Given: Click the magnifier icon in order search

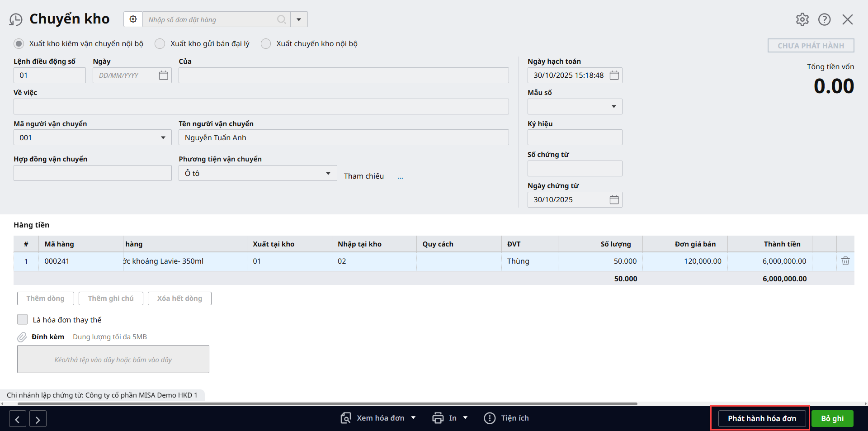Looking at the screenshot, I should [281, 19].
